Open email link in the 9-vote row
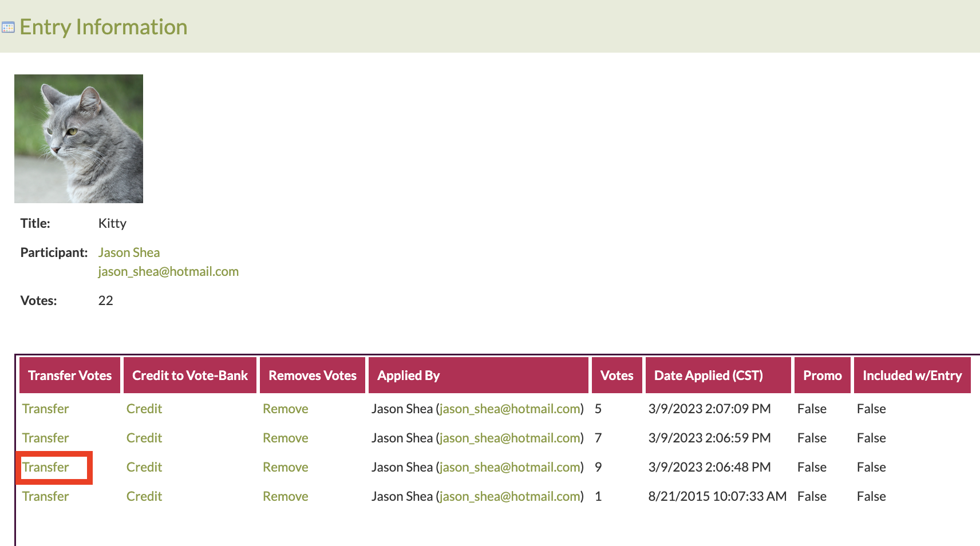Viewport: 980px width, 546px height. [510, 467]
